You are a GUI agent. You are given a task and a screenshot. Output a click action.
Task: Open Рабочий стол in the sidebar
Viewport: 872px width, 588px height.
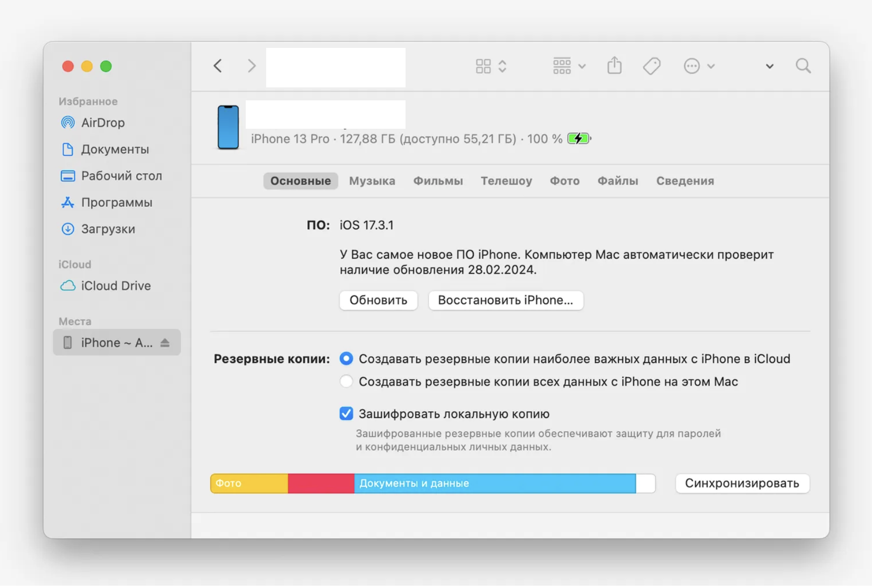(x=116, y=176)
